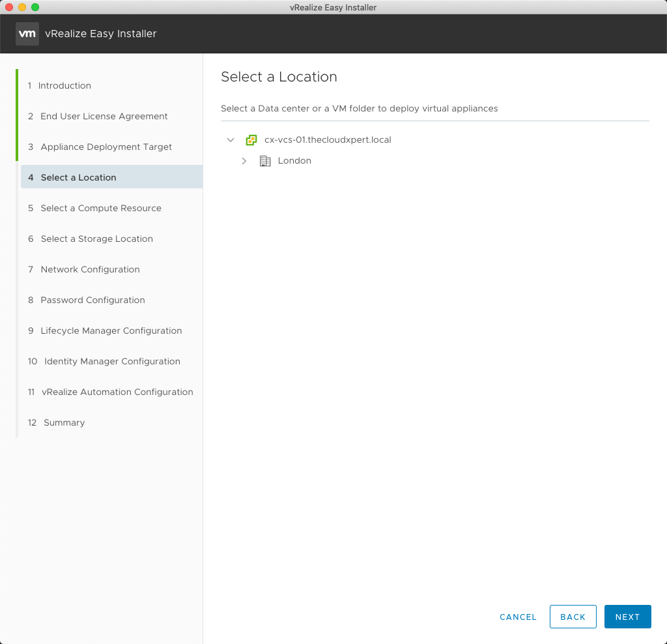Collapse the cx-vcs-01.thecloudxpert.local tree node
This screenshot has width=667, height=644.
230,140
